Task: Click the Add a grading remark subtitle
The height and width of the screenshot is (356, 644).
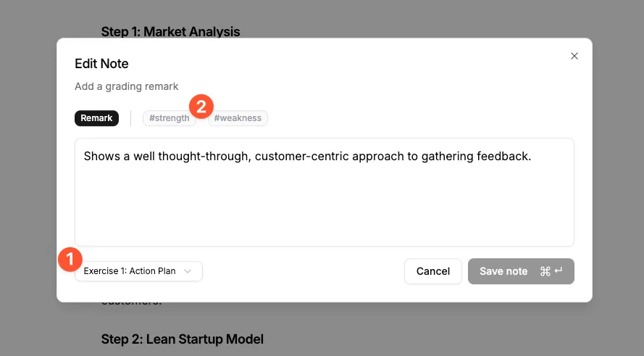Action: point(127,86)
